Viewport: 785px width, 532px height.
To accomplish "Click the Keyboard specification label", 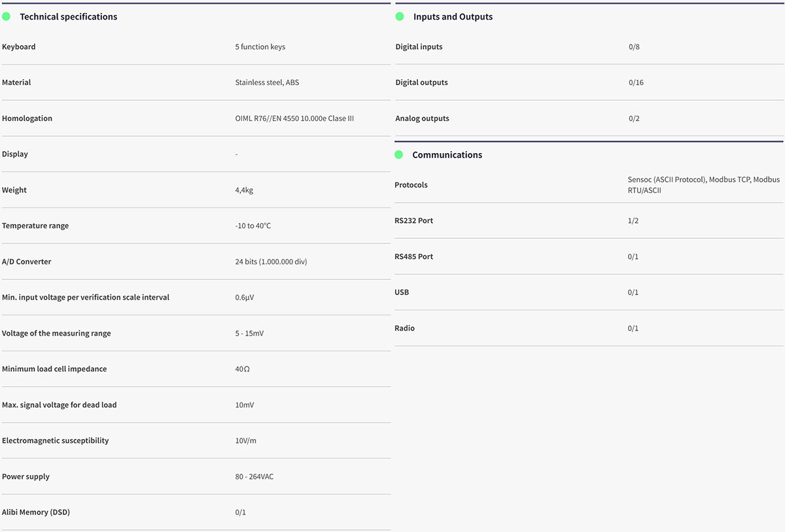I will (19, 46).
